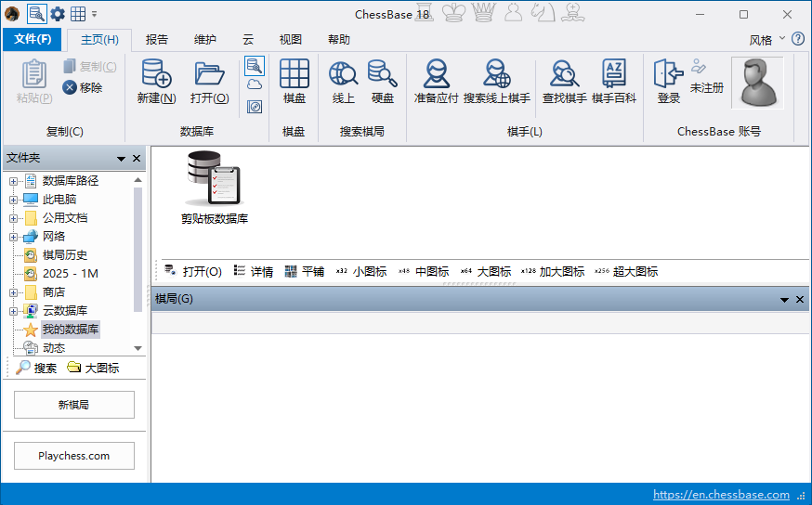812x505 pixels.
Task: Select the 2025 - 1M tree item
Action: pyautogui.click(x=70, y=274)
